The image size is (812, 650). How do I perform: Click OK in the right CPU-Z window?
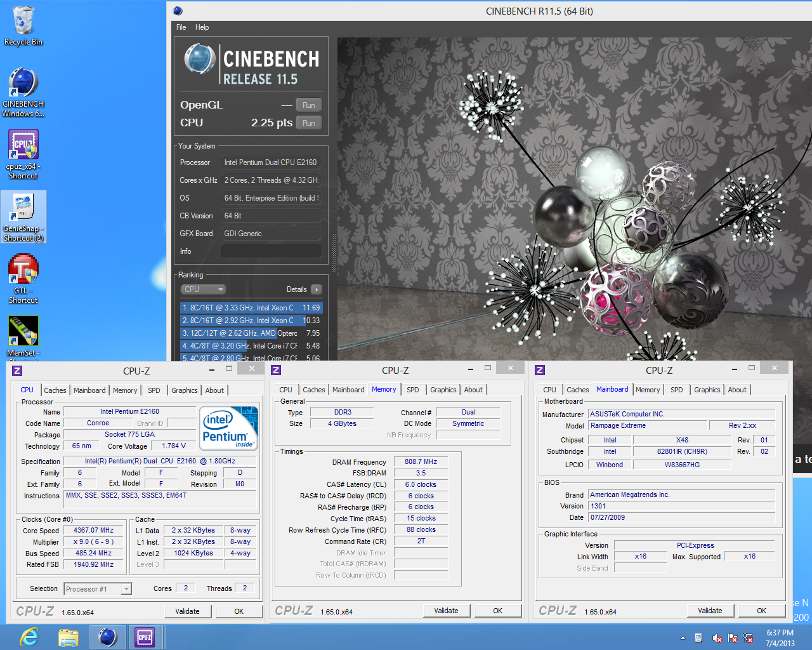[761, 611]
